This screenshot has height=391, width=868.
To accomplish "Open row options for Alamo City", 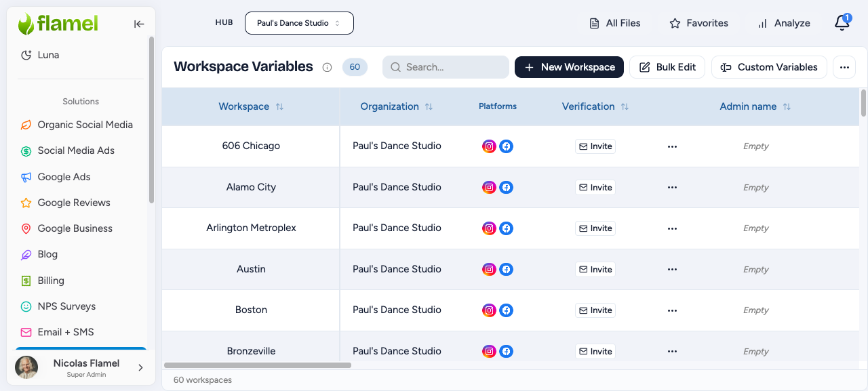I will tap(672, 188).
